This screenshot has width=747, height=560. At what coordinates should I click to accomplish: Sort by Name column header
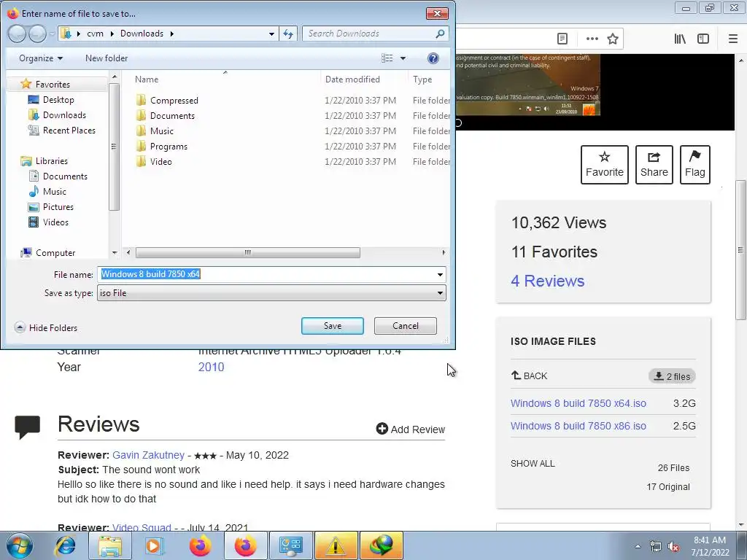pos(147,79)
